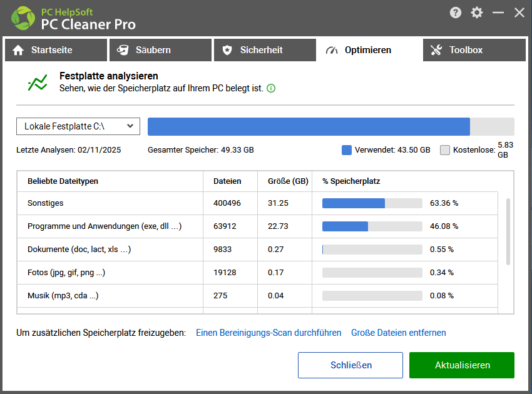Select Fotos (jpg, gif, png ...) row
532x394 pixels.
[257, 272]
